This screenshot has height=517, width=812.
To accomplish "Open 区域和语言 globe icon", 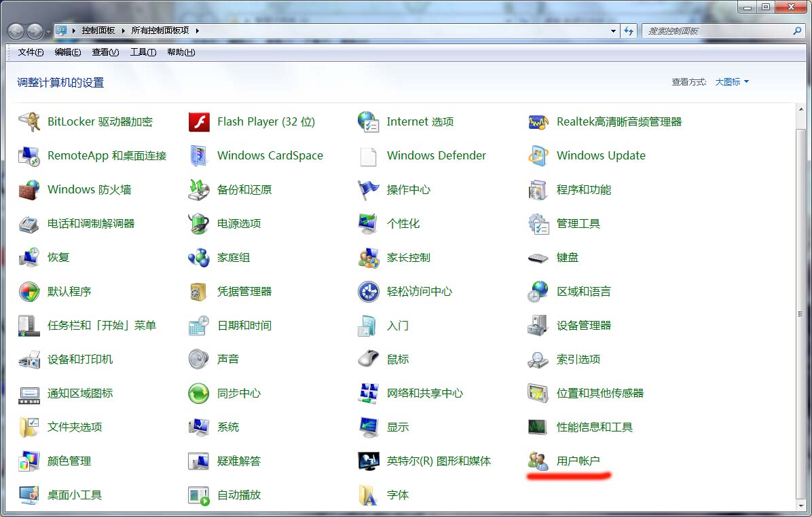I will [x=538, y=292].
